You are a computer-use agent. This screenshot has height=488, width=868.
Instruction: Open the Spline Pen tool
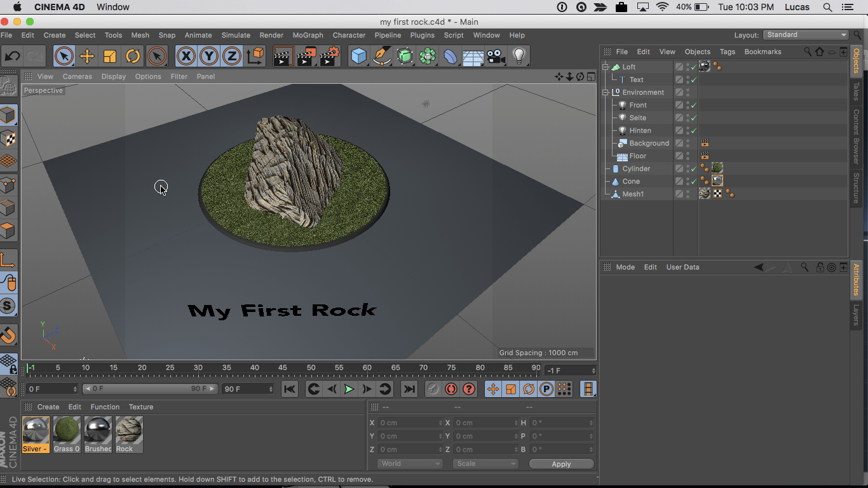click(382, 57)
